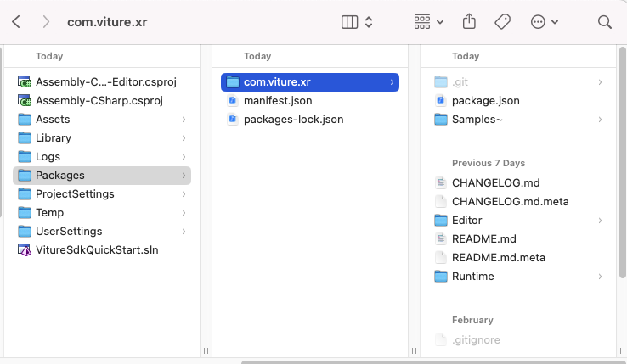This screenshot has width=627, height=364.
Task: Expand the Assets folder chevron
Action: pos(184,120)
